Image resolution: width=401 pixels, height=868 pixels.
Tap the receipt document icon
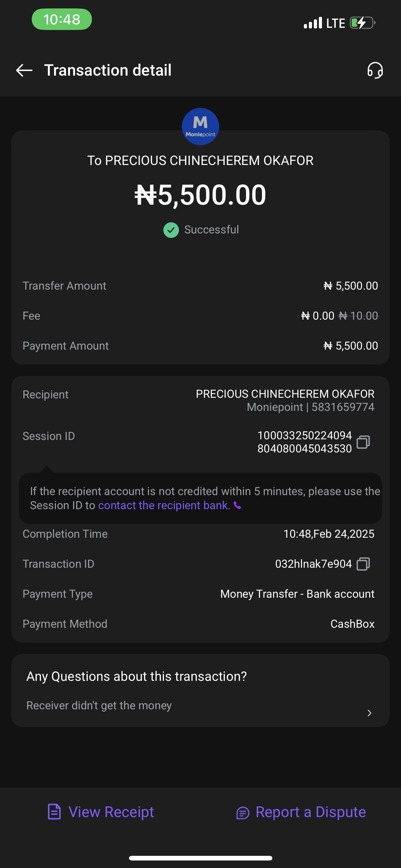(54, 812)
